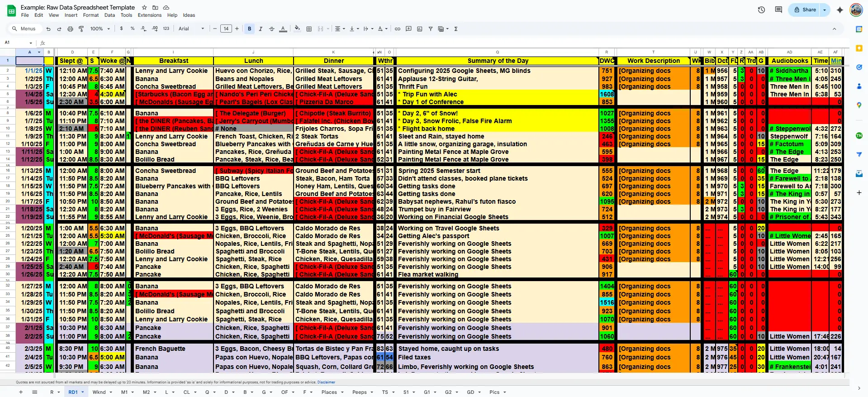Toggle italic formatting
The height and width of the screenshot is (397, 868).
[x=261, y=29]
